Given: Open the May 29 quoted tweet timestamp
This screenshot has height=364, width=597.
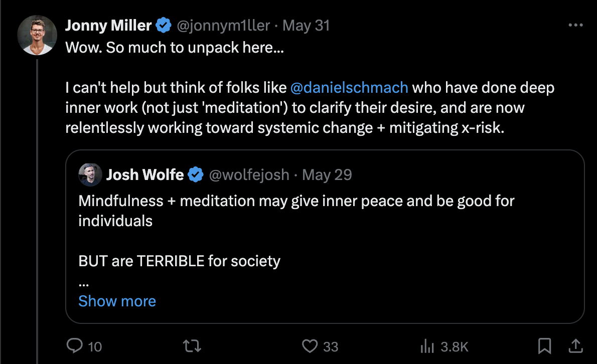Looking at the screenshot, I should (x=328, y=174).
